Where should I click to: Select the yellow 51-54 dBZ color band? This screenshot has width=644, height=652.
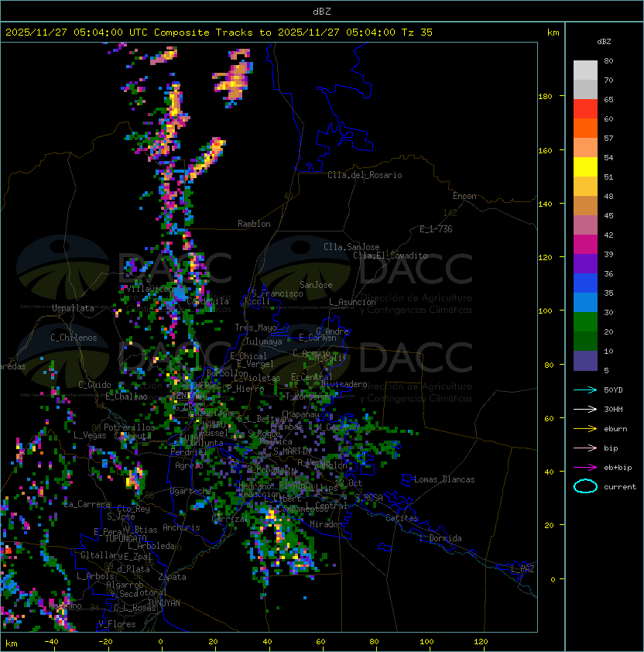coord(585,167)
